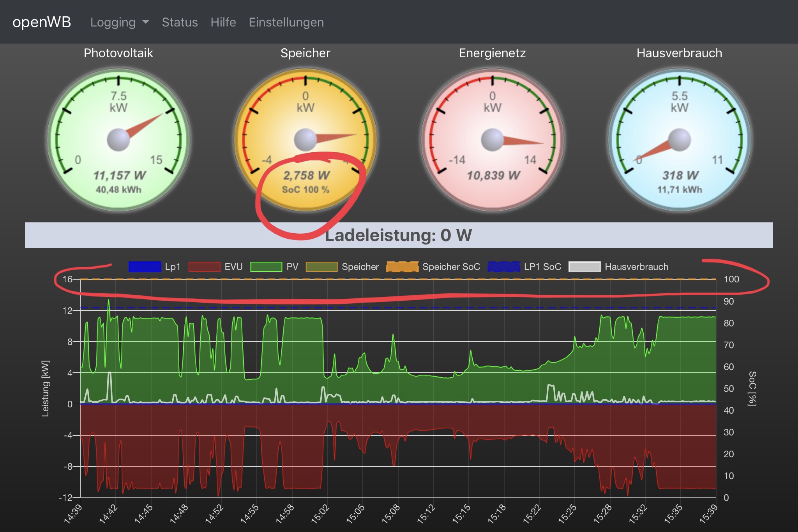Toggle Hausverbrauch legend entry
798x532 pixels.
click(x=584, y=267)
